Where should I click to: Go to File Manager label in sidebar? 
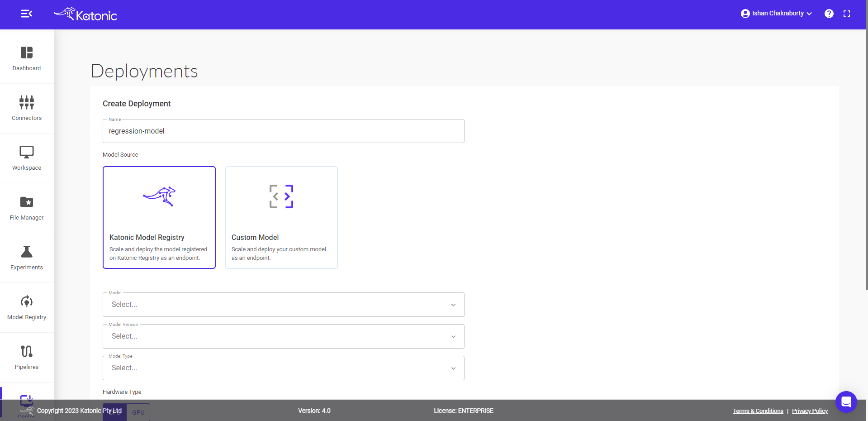coord(27,218)
